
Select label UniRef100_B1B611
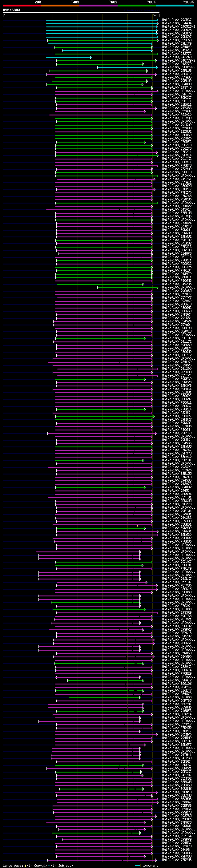pyautogui.click(x=177, y=105)
